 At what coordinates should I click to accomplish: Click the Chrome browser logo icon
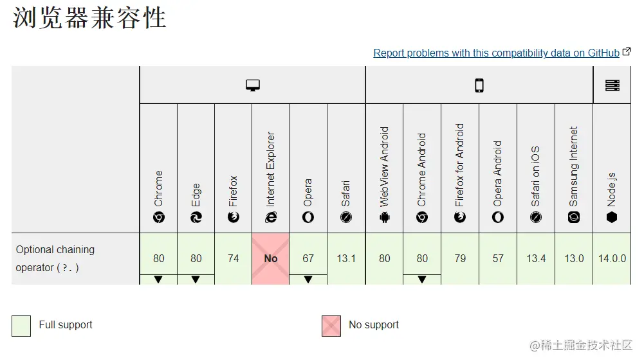(x=158, y=217)
